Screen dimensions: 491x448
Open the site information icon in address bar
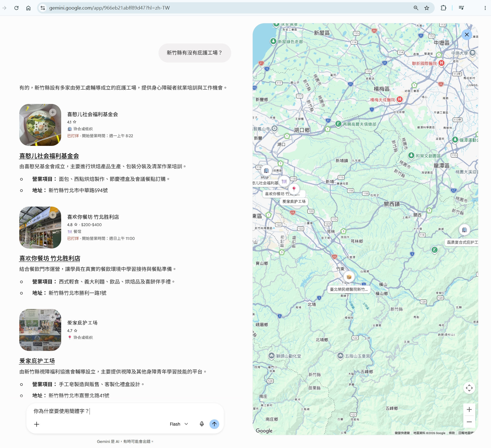(x=43, y=8)
